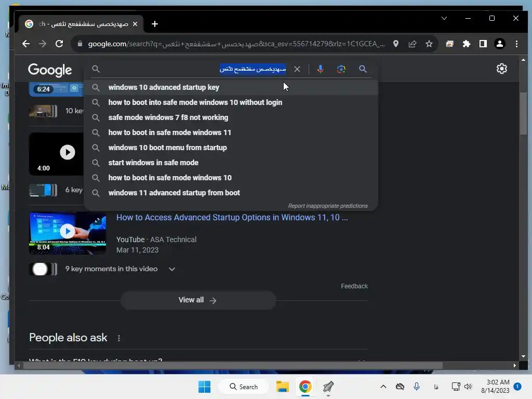532x399 pixels.
Task: Open a new browser tab
Action: (155, 24)
